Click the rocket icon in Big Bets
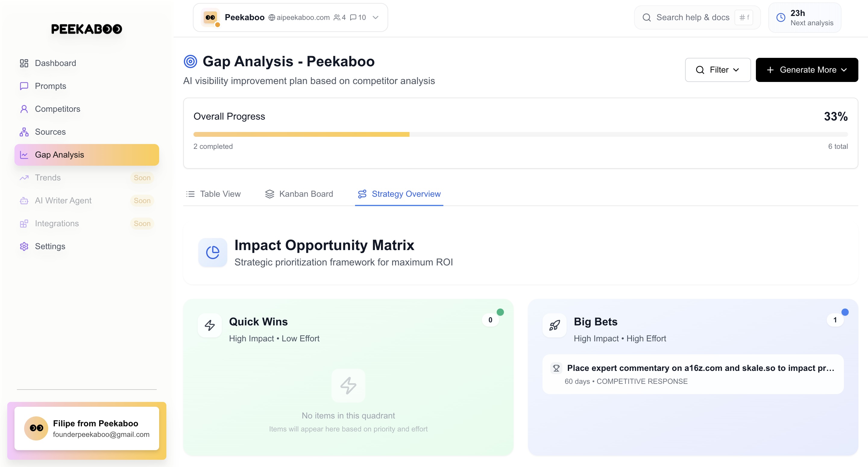868x467 pixels. [554, 325]
